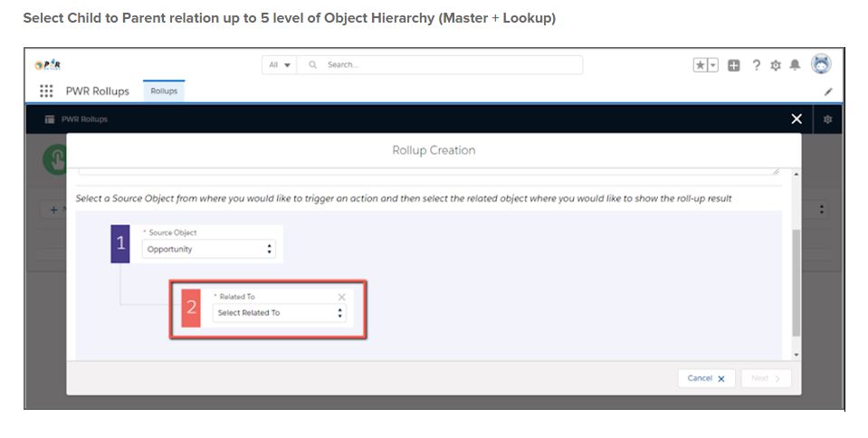The height and width of the screenshot is (438, 868).
Task: Open the favorites list dropdown arrow
Action: point(713,65)
